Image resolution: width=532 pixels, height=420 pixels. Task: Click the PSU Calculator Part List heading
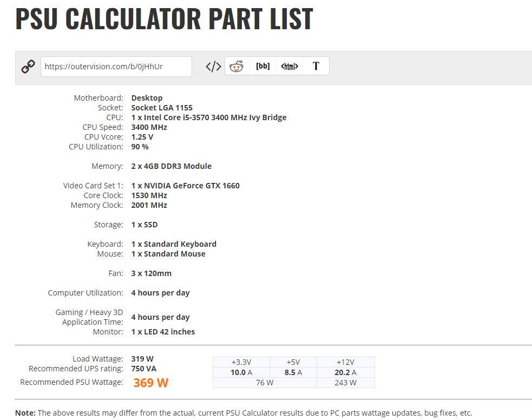click(x=164, y=18)
